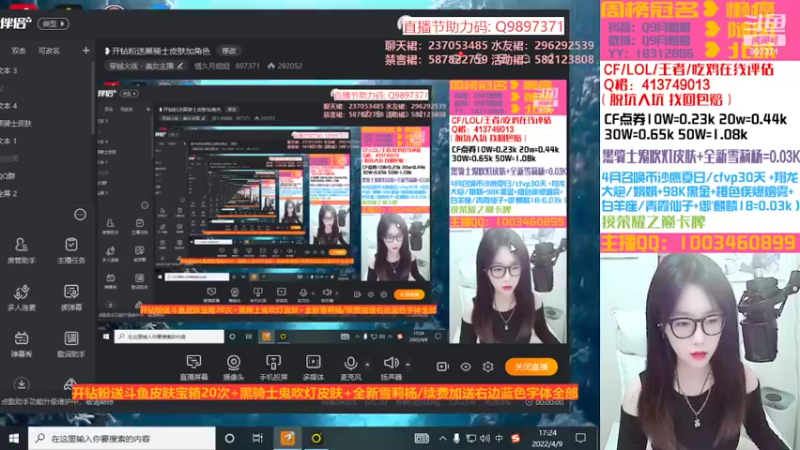Toggle preview visibility eye icon
Viewport: 800px width, 450px height.
click(465, 367)
